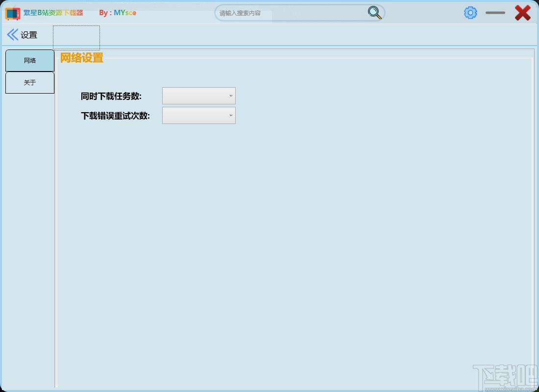Switch to the 关于 tab
Screen dimensions: 539x392
tap(30, 82)
